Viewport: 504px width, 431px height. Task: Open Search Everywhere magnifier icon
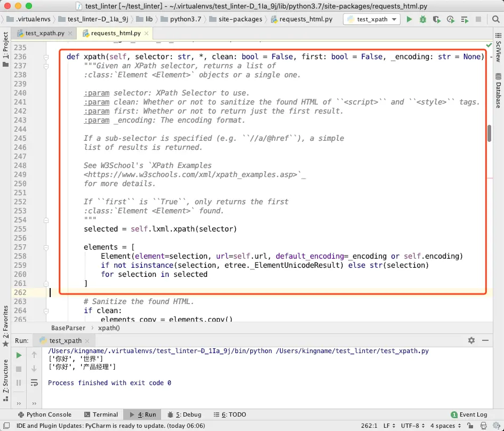pos(495,19)
